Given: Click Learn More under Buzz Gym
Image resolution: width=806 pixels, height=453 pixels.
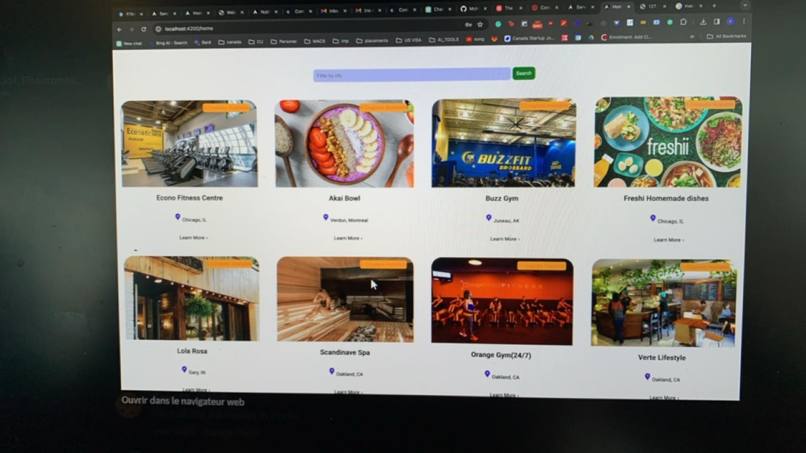Looking at the screenshot, I should coord(504,239).
